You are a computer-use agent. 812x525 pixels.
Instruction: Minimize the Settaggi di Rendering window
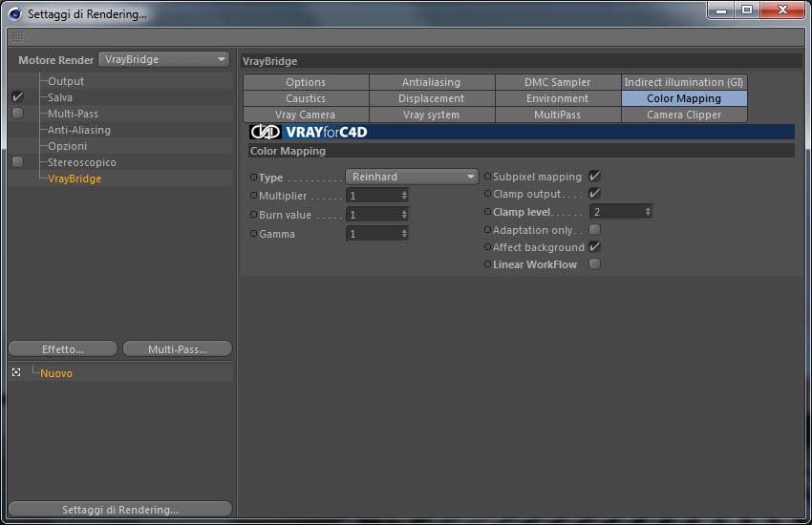pyautogui.click(x=721, y=10)
